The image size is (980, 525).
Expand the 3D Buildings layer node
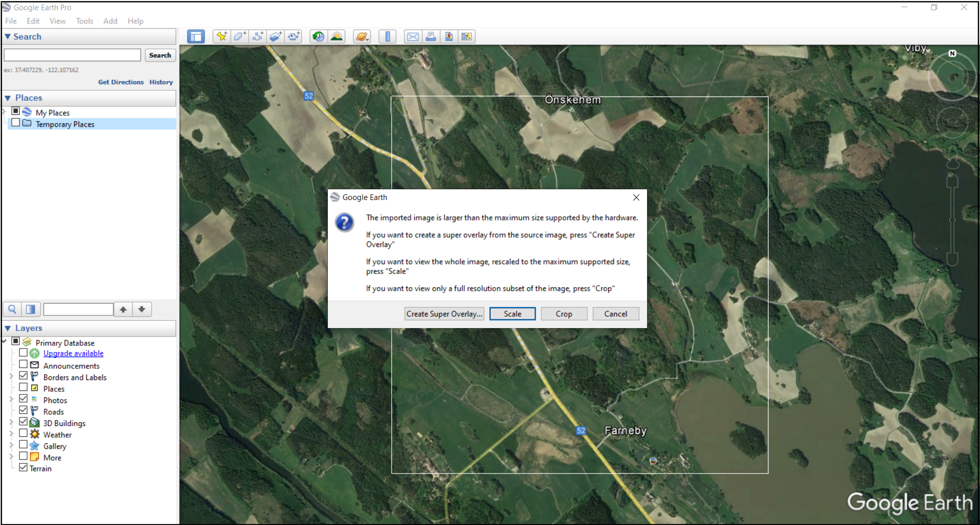tap(11, 422)
